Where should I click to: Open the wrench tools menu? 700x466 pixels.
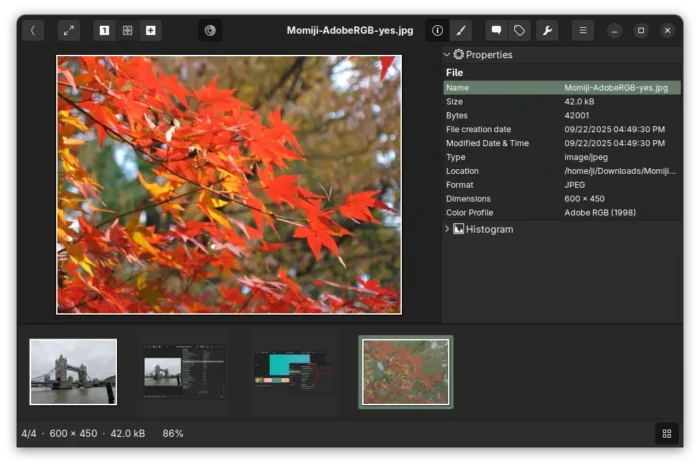pos(547,30)
